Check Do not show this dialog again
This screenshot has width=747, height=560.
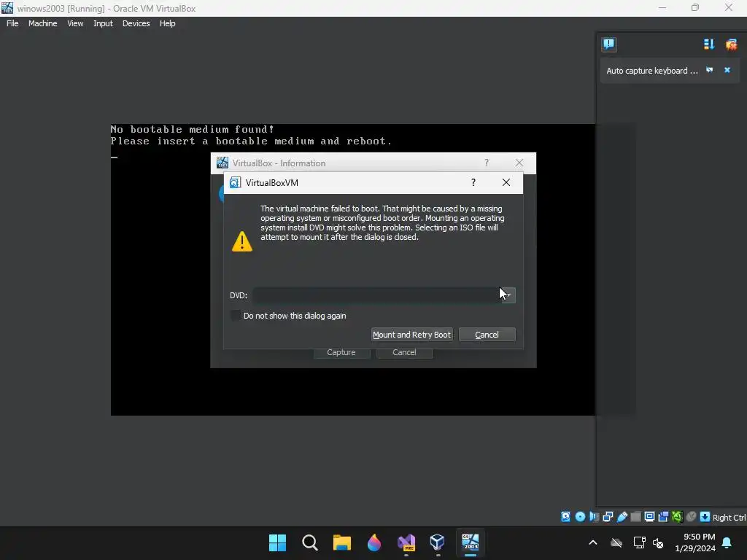click(236, 316)
